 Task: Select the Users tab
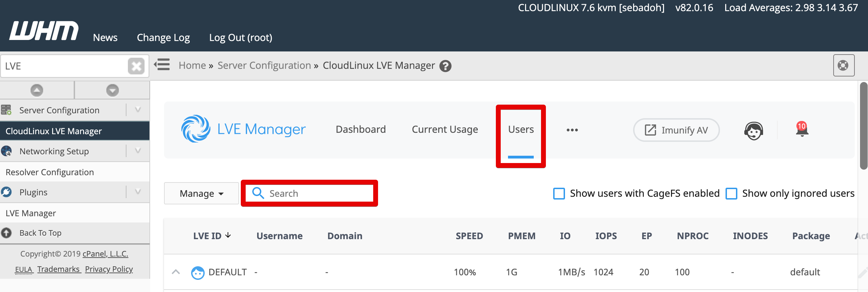pyautogui.click(x=521, y=129)
